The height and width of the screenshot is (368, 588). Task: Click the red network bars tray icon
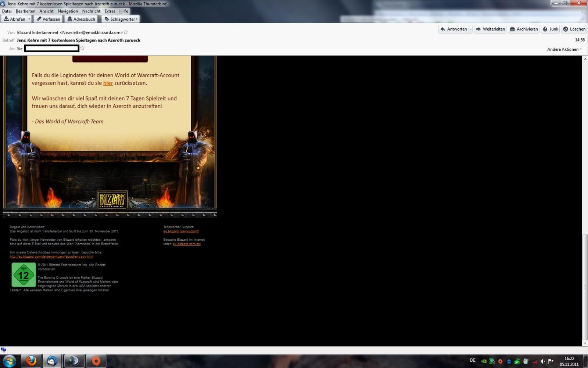coord(534,361)
